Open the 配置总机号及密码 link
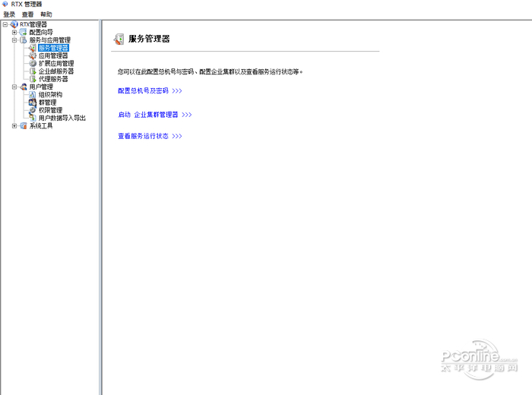The image size is (532, 395). tap(150, 90)
